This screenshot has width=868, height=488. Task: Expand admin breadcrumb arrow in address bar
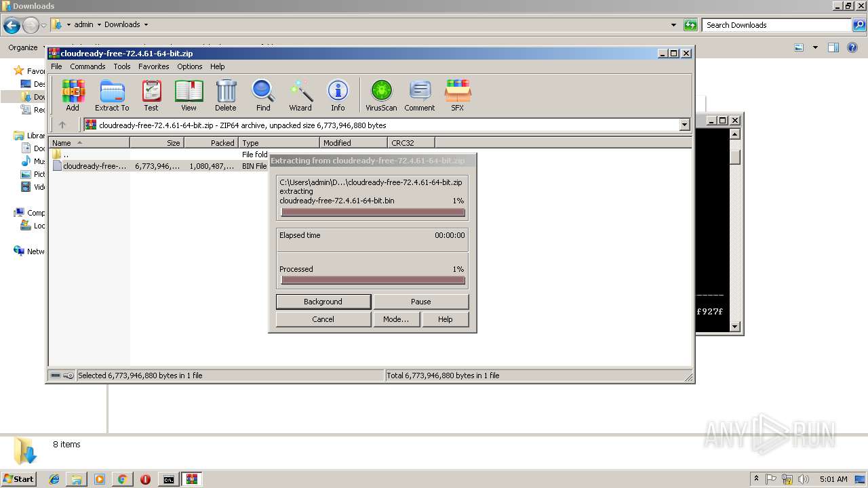coord(99,25)
